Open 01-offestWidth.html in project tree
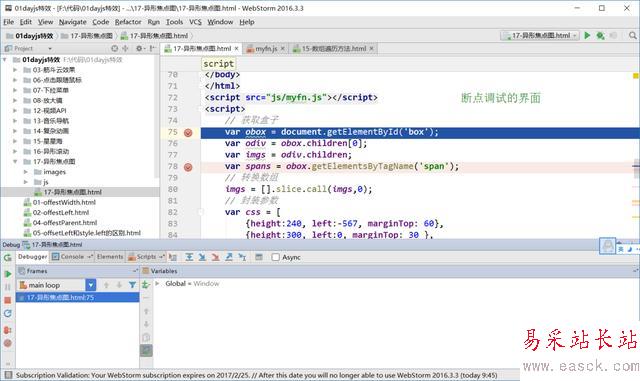 coord(64,203)
